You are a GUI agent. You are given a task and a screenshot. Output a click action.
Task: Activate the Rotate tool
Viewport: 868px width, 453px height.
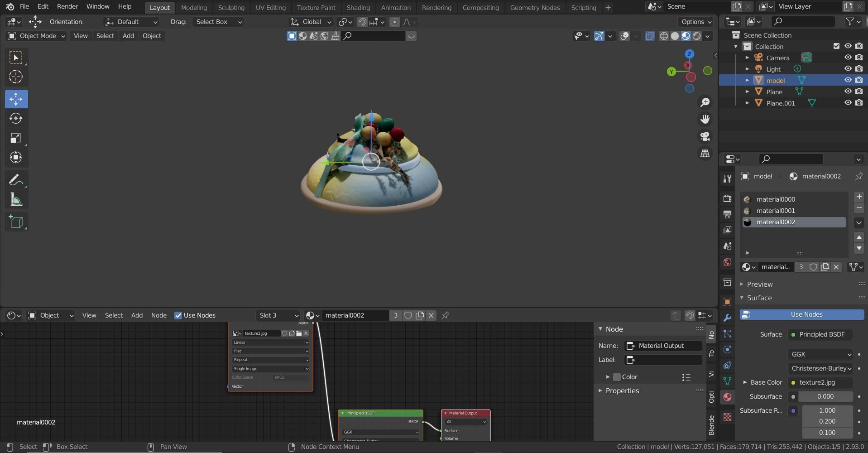(16, 118)
